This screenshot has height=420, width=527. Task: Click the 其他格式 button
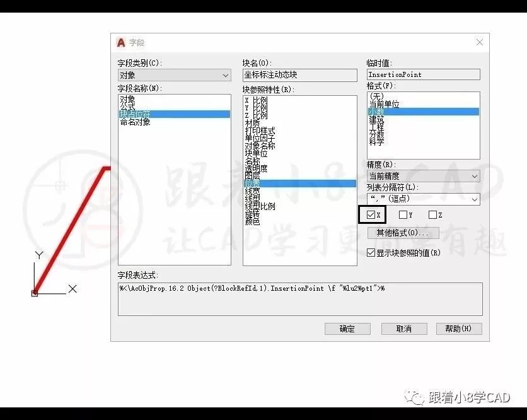tap(403, 233)
